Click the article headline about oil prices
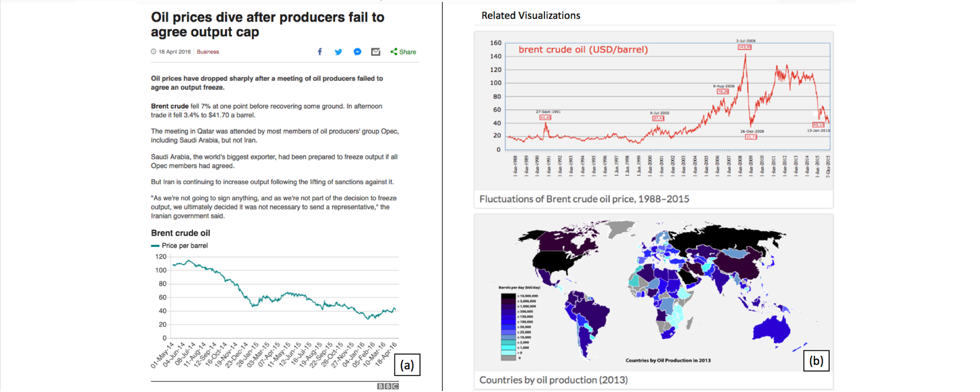The width and height of the screenshot is (980, 392). point(267,24)
